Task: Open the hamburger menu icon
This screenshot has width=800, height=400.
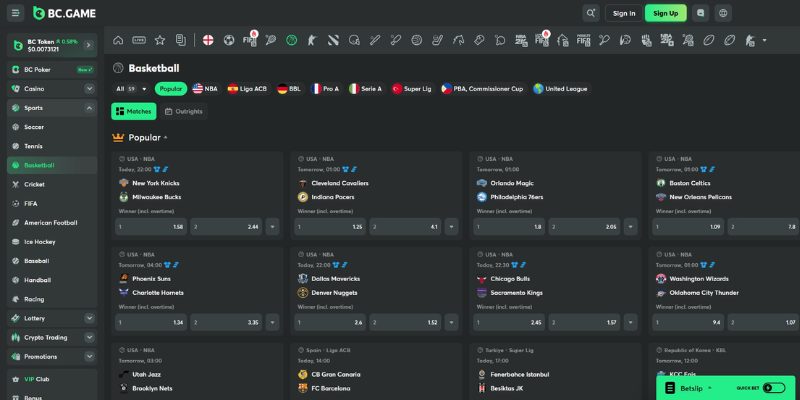Action: (15, 13)
